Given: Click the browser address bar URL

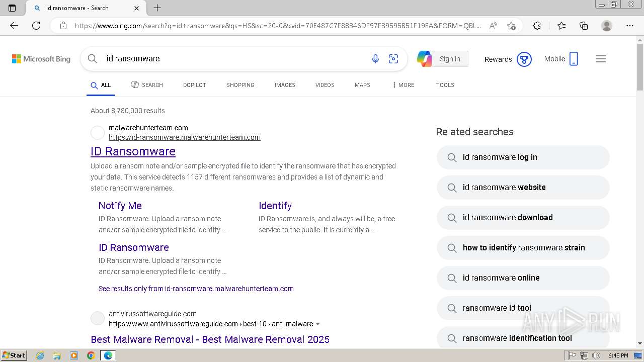Looking at the screenshot, I should pyautogui.click(x=278, y=26).
